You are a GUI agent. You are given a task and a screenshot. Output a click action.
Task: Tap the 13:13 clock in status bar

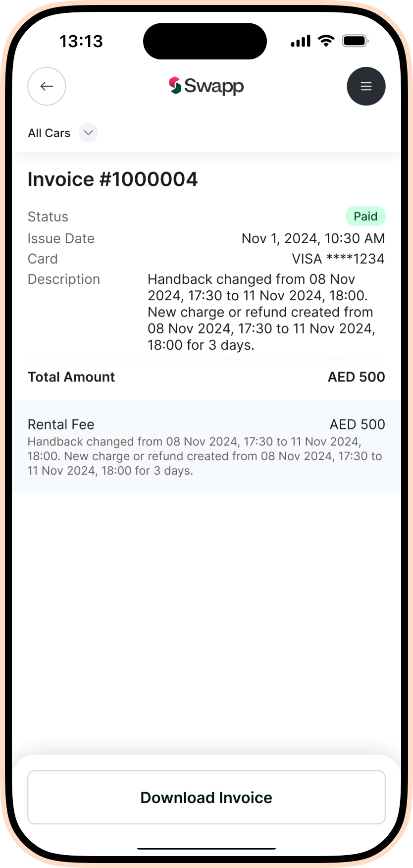click(x=81, y=41)
